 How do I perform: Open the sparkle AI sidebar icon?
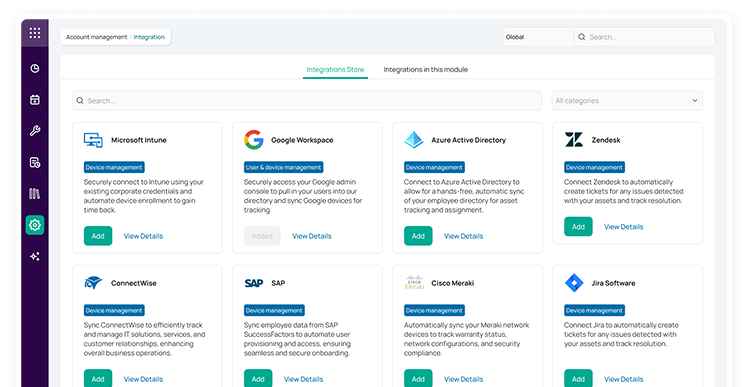(x=35, y=257)
